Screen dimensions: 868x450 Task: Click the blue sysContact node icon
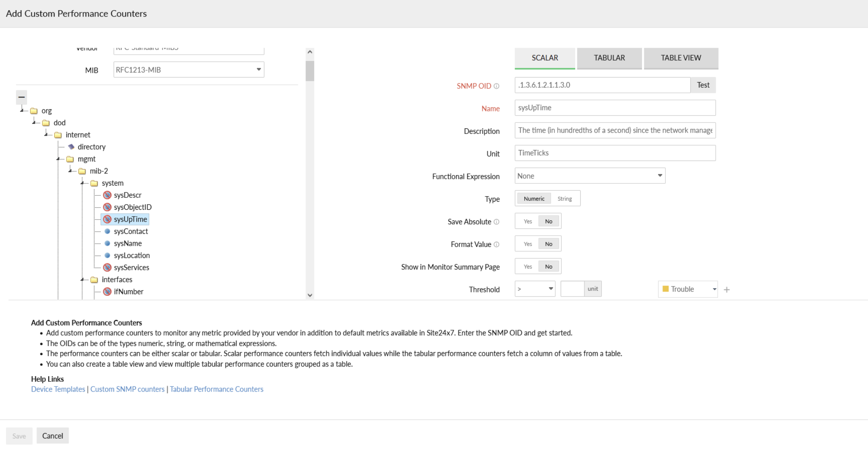point(107,231)
